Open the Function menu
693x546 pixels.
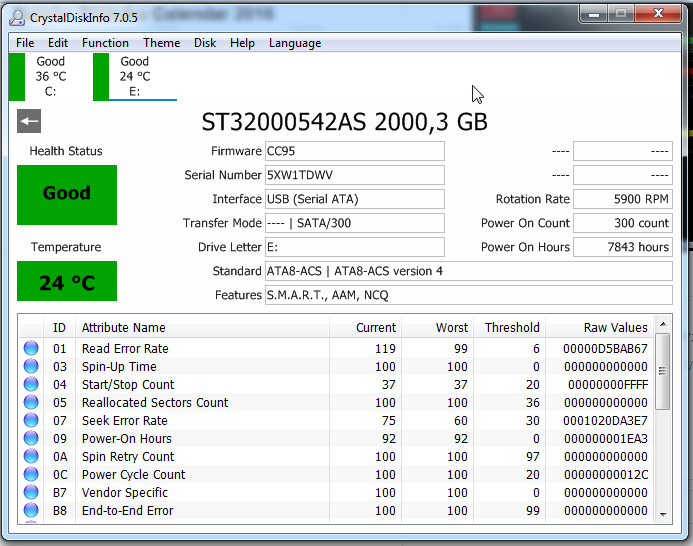[105, 43]
